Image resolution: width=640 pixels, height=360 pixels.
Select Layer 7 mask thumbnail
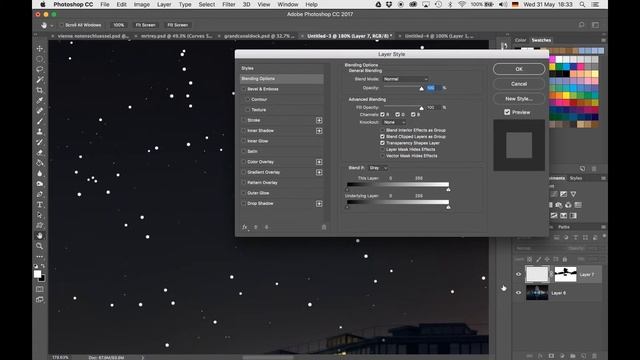click(565, 274)
